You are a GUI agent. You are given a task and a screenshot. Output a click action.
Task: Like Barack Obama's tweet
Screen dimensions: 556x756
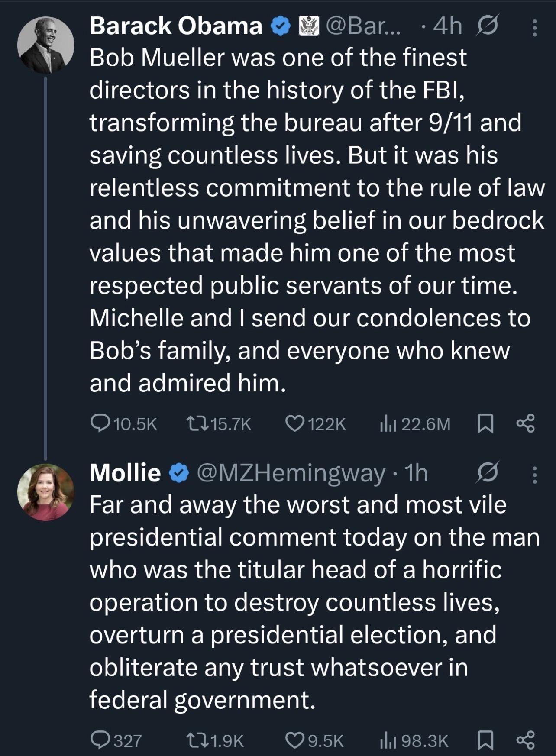tap(295, 423)
